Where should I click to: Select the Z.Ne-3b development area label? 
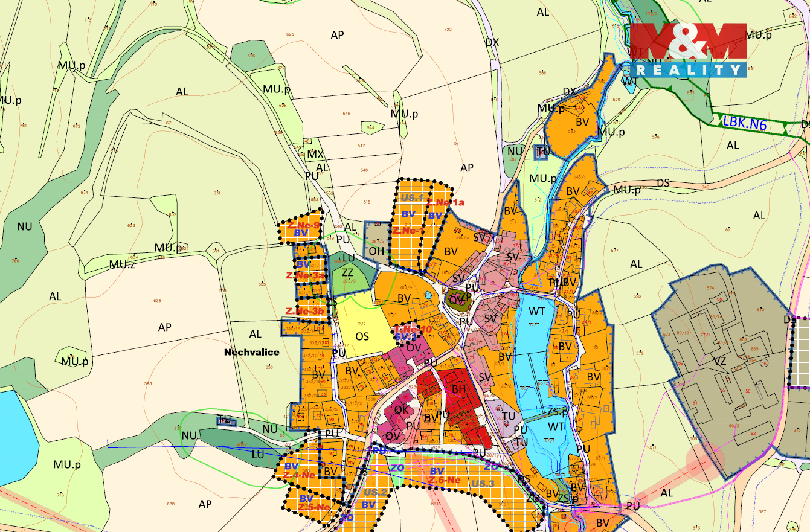point(306,311)
